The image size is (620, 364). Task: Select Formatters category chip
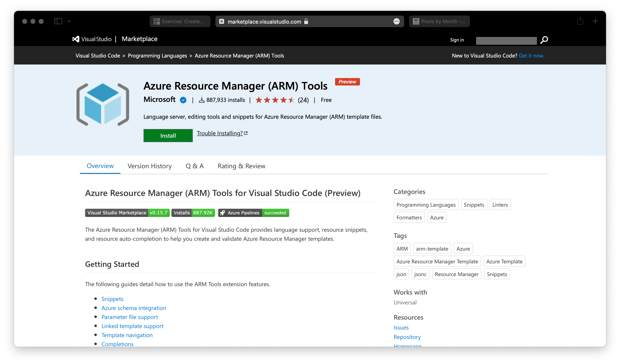click(x=409, y=217)
